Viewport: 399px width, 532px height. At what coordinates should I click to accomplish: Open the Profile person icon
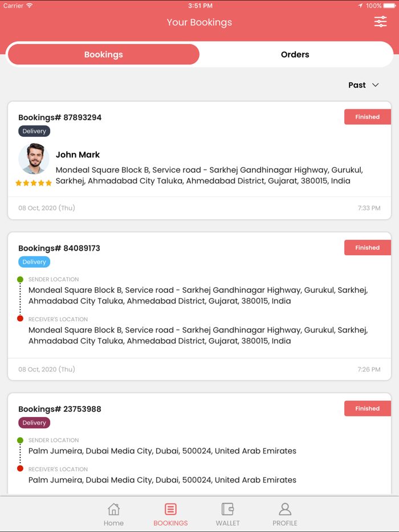pyautogui.click(x=285, y=509)
